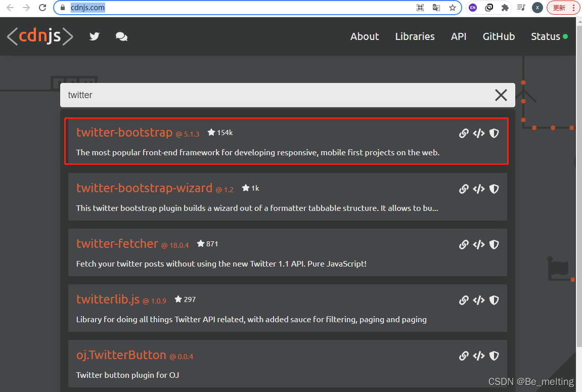Copy URL link for twitter-fetcher

464,245
